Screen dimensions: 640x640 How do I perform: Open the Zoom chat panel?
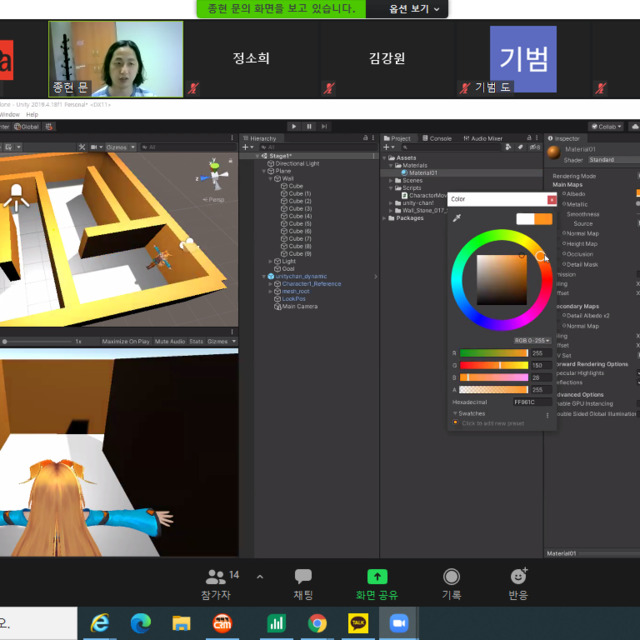click(303, 584)
